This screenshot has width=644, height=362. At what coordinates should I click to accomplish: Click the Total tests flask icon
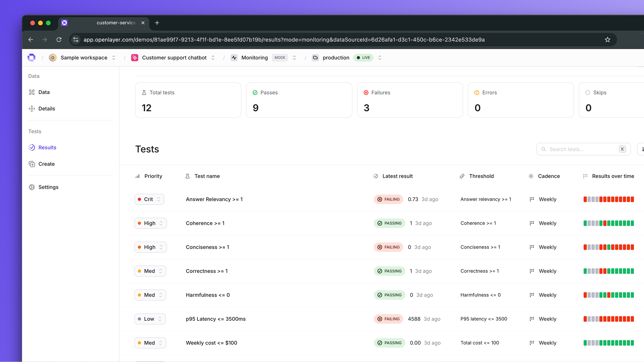click(x=144, y=93)
